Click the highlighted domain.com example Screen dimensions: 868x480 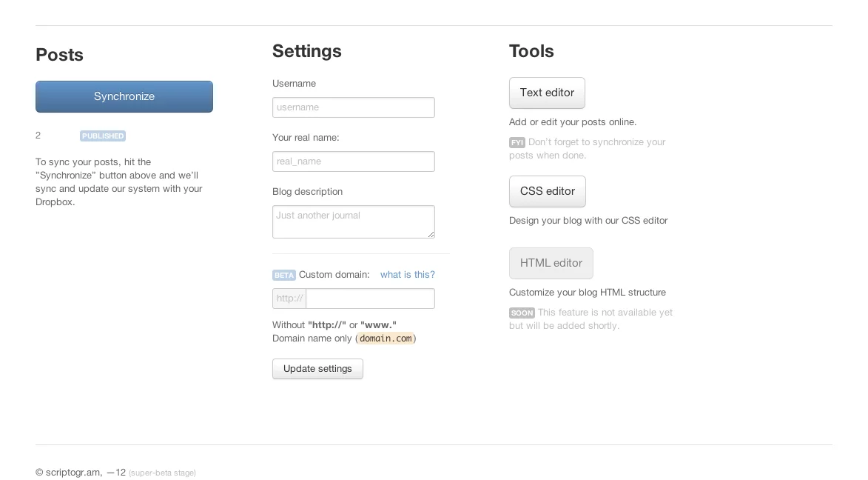[386, 339]
